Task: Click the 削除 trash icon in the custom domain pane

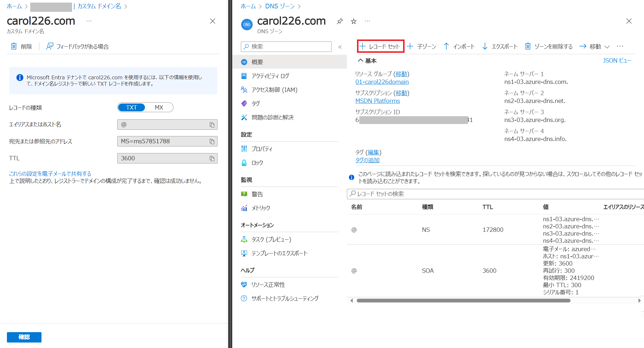Action: pos(14,46)
